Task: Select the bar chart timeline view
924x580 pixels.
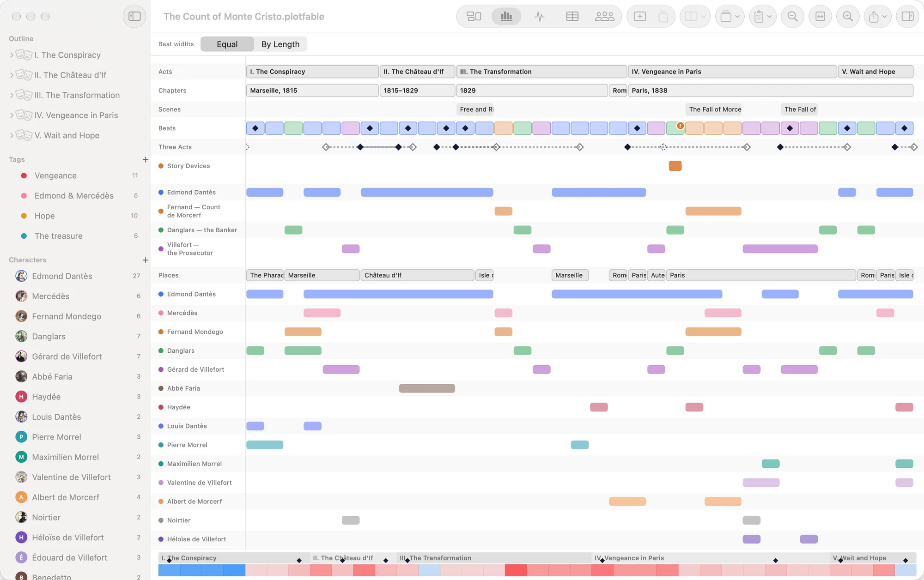Action: coord(506,16)
